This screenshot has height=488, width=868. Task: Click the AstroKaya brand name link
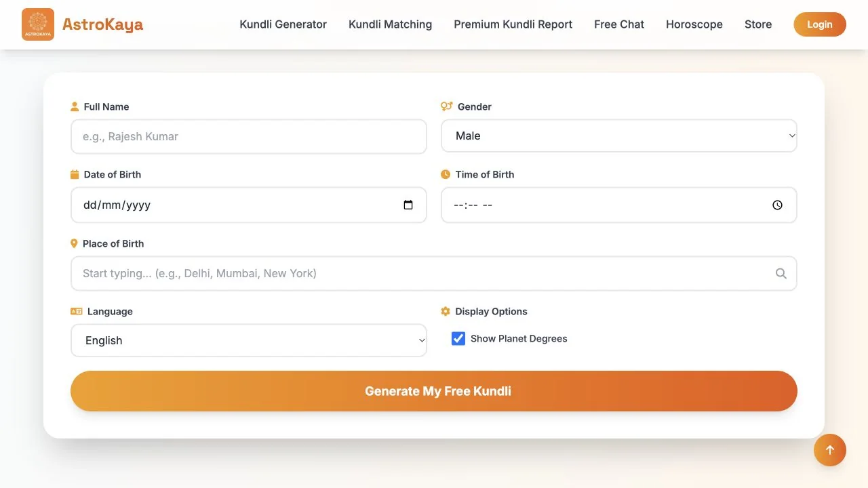coord(102,24)
